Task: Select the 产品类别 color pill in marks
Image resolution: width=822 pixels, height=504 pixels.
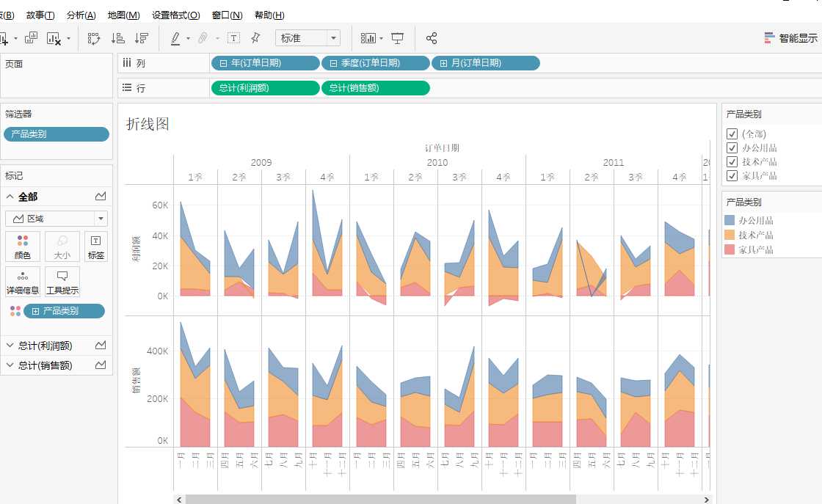Action: 64,311
